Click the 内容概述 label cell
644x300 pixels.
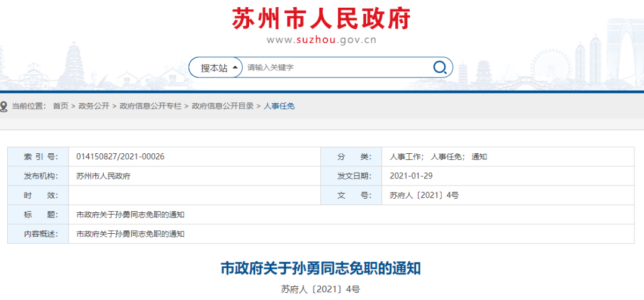(38, 234)
